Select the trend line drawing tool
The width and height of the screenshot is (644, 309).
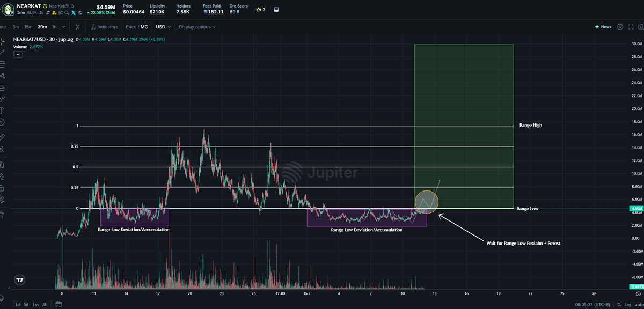tap(2, 52)
